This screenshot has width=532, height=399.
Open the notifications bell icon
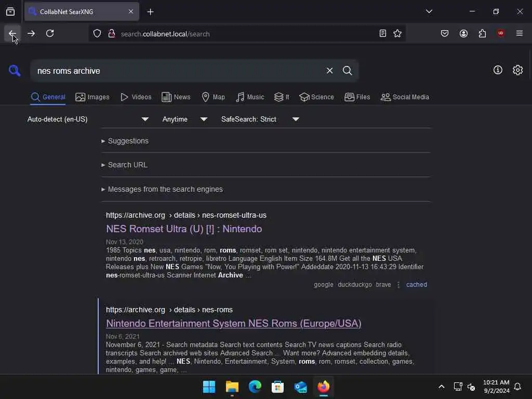(517, 387)
